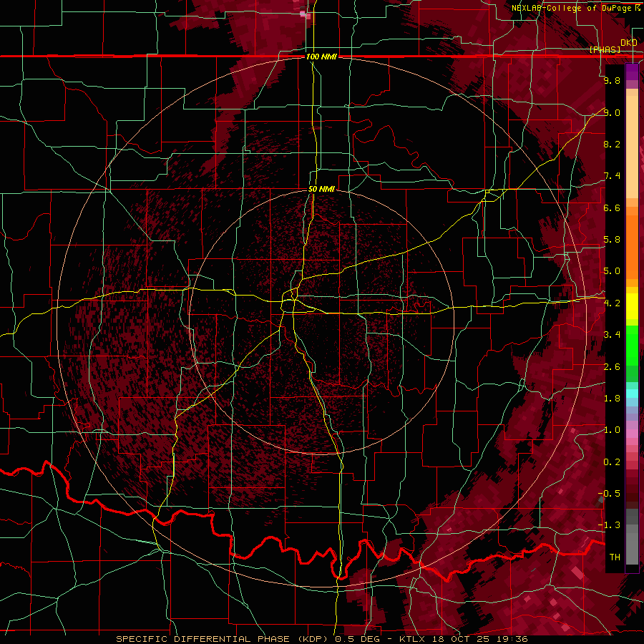Pick the orange band on the color bar
This screenshot has width=644, height=644.
coord(632,246)
